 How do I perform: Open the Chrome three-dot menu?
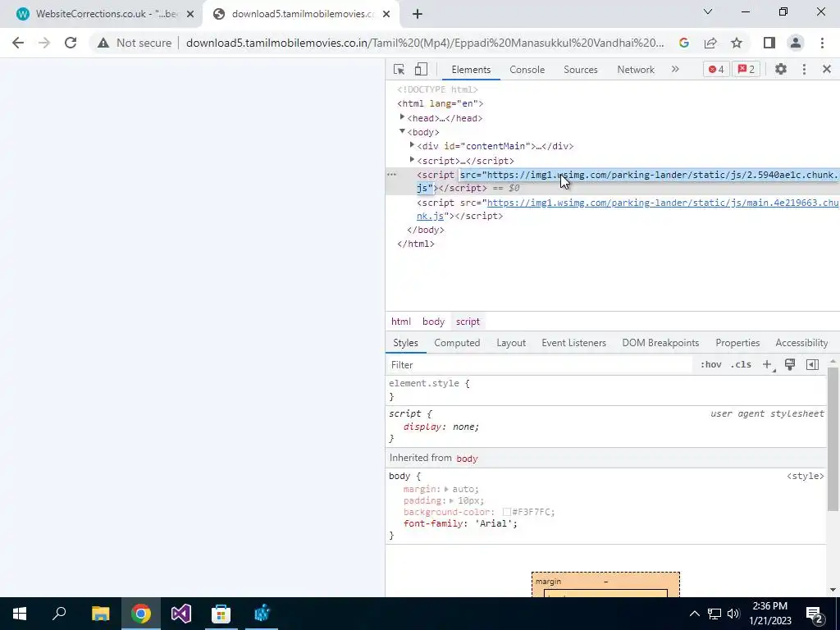822,43
